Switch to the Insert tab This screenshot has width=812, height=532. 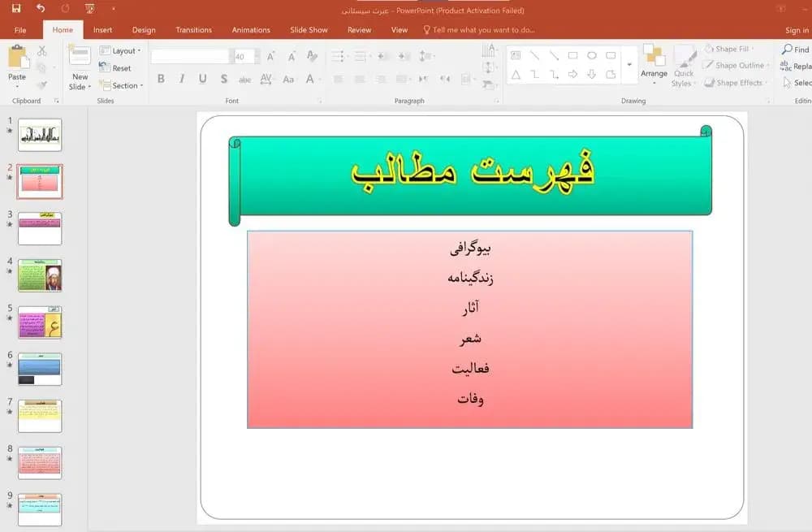pos(102,30)
